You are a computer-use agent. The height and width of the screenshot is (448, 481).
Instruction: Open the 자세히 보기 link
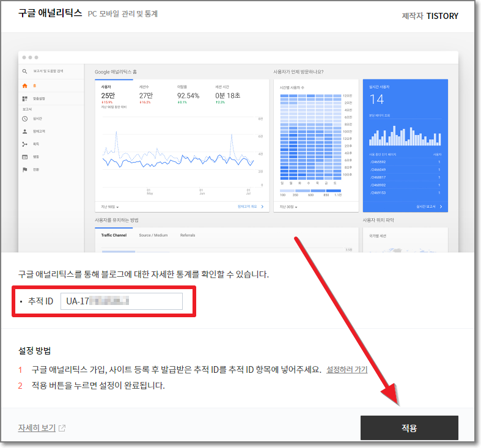37,428
